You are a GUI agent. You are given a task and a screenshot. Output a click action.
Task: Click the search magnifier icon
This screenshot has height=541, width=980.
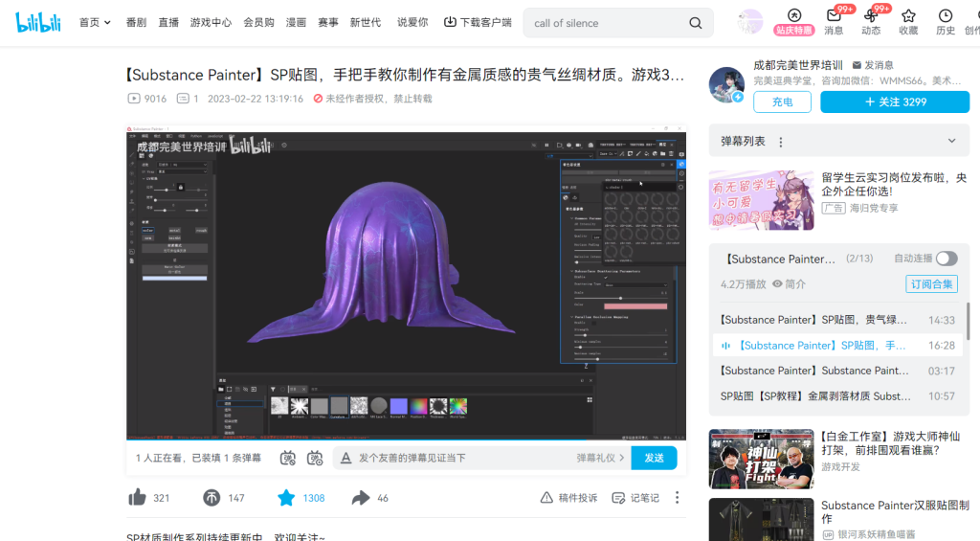point(696,23)
